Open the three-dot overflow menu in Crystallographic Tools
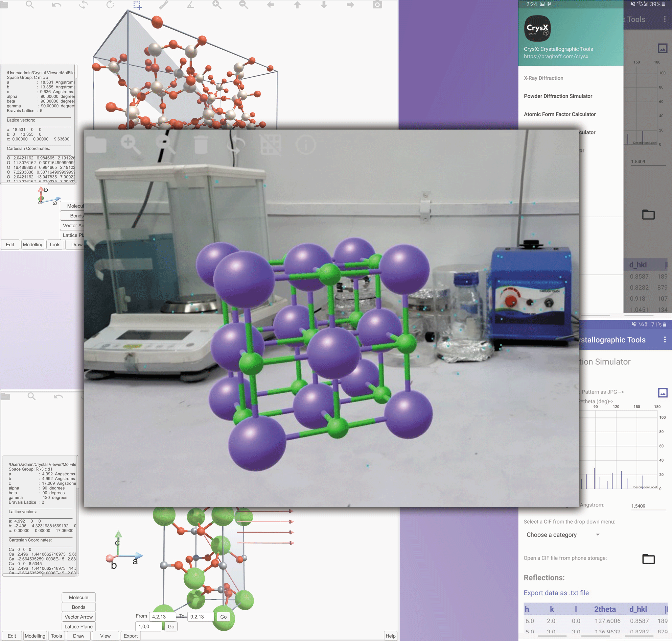 tap(664, 339)
